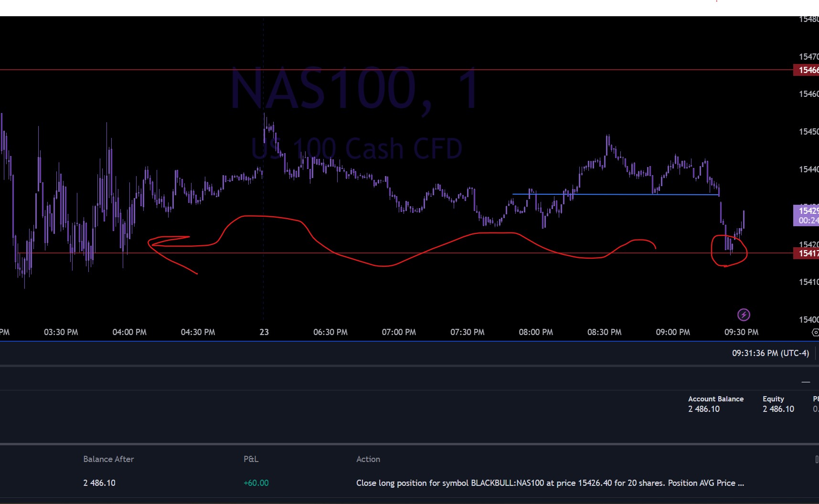Click the 15466 red price label
Screen dimensions: 819x504
(808, 70)
